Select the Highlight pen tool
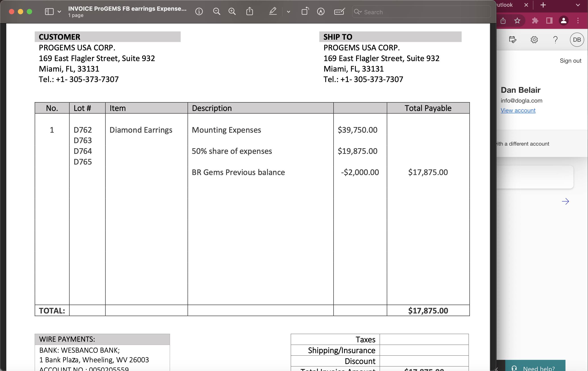The width and height of the screenshot is (588, 371). coord(272,11)
